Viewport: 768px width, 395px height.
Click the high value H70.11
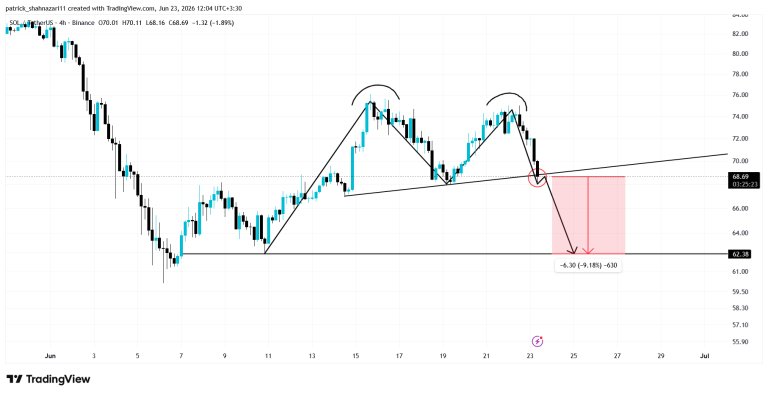(x=132, y=23)
